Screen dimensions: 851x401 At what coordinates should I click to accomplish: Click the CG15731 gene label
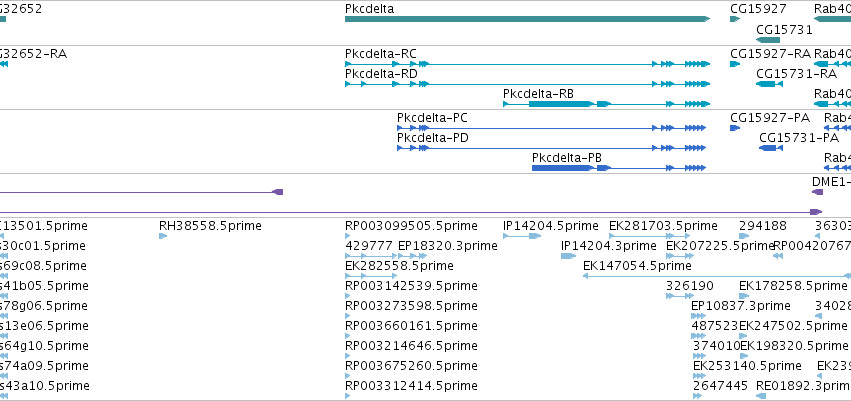pos(784,29)
